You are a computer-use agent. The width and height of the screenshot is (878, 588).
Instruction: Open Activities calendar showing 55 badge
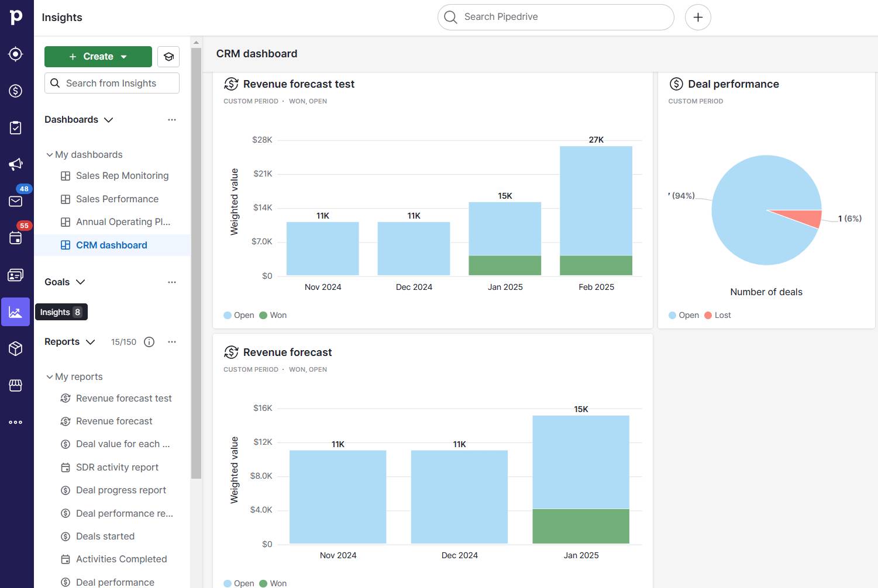pos(16,237)
